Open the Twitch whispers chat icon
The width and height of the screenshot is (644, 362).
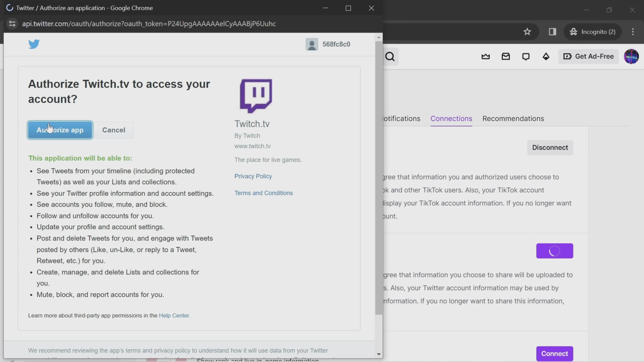click(x=526, y=56)
